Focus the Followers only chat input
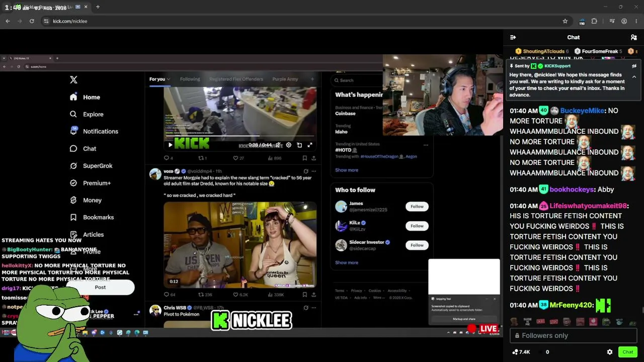 [574, 335]
